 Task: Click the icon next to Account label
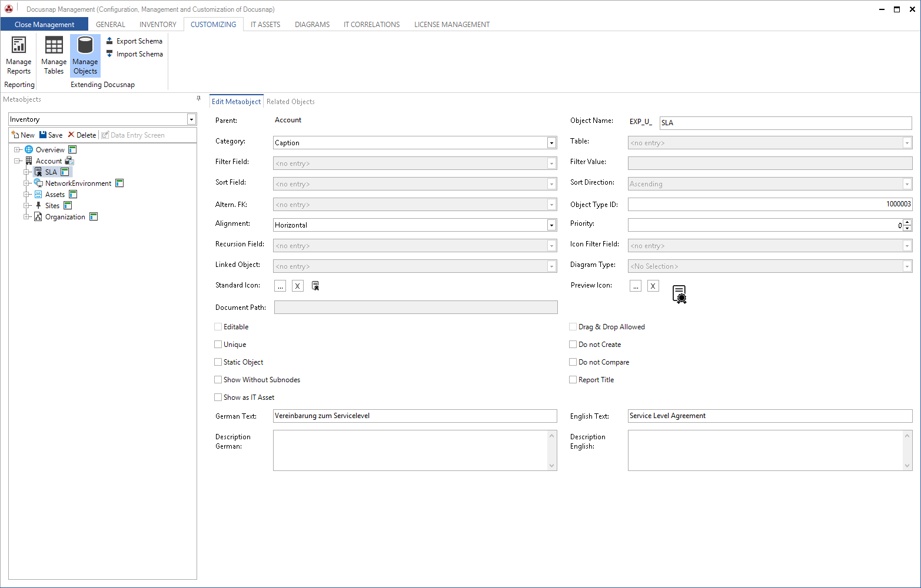click(x=69, y=161)
